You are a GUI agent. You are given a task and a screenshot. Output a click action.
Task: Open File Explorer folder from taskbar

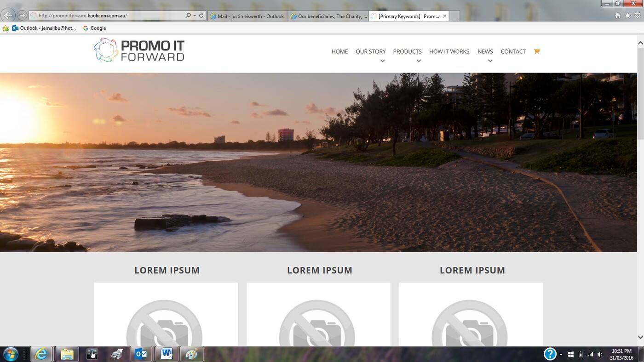tap(67, 354)
